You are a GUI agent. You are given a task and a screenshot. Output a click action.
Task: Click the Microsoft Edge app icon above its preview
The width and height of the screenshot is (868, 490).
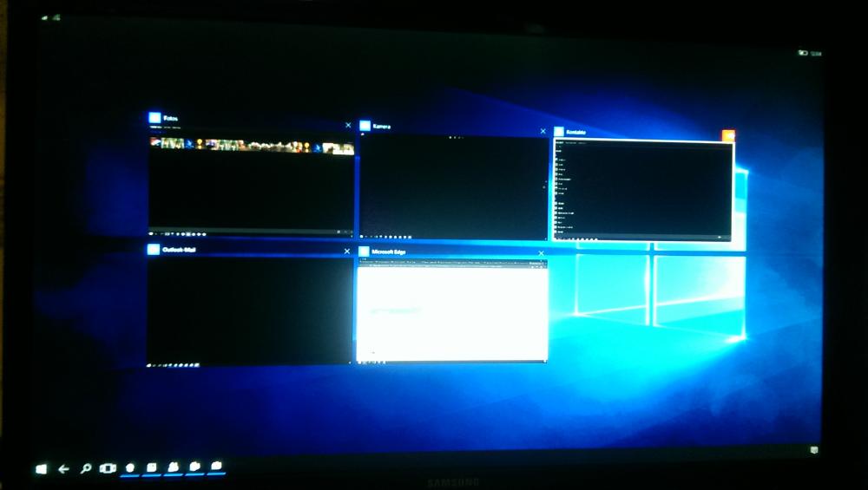(x=365, y=252)
